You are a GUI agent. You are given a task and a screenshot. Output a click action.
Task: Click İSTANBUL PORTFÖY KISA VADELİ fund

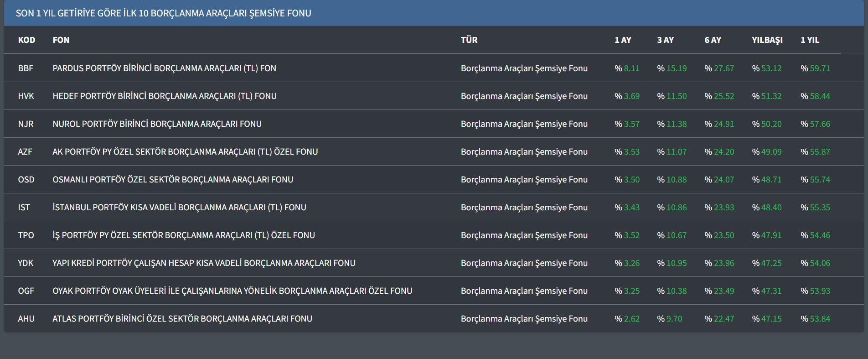pos(179,208)
